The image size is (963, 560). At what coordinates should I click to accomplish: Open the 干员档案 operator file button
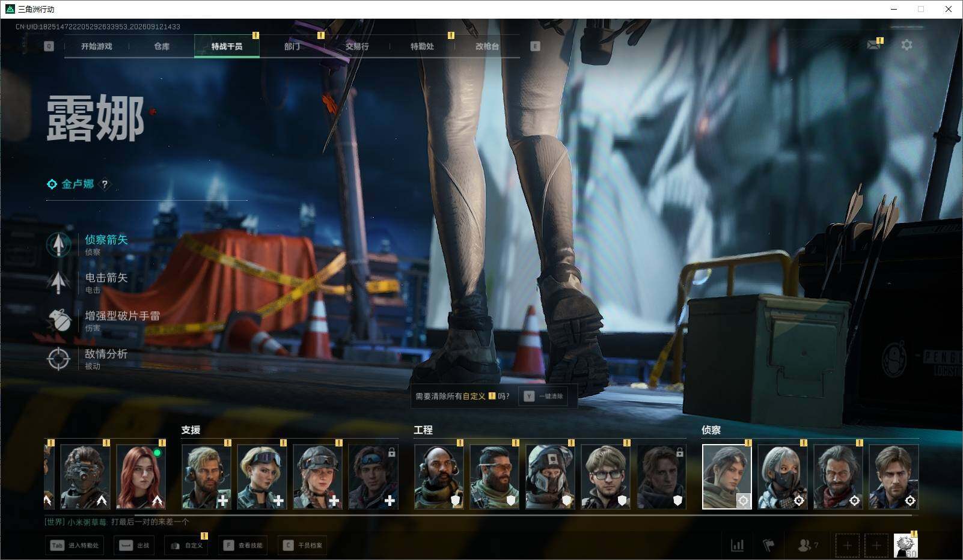(303, 546)
